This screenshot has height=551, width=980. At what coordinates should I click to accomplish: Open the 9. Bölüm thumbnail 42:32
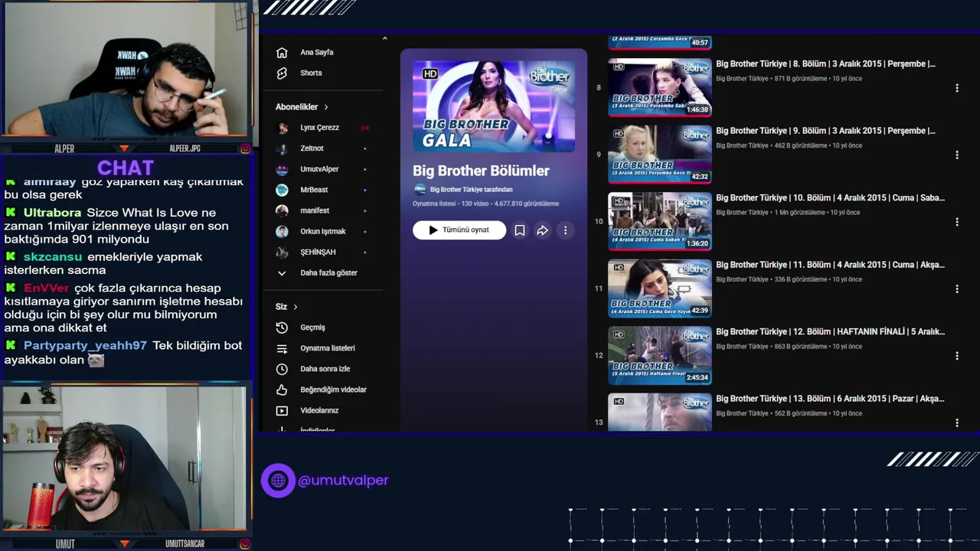[660, 155]
